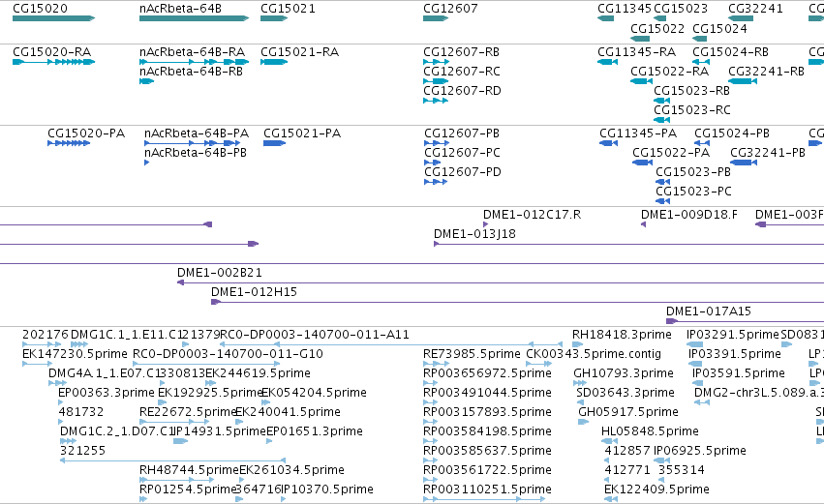824x504 pixels.
Task: Select the DME1-009D18.F BAC end
Action: 643,224
